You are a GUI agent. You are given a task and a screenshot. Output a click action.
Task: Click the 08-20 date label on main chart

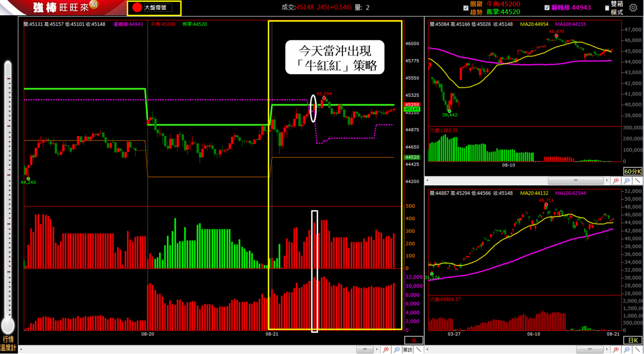pos(148,334)
